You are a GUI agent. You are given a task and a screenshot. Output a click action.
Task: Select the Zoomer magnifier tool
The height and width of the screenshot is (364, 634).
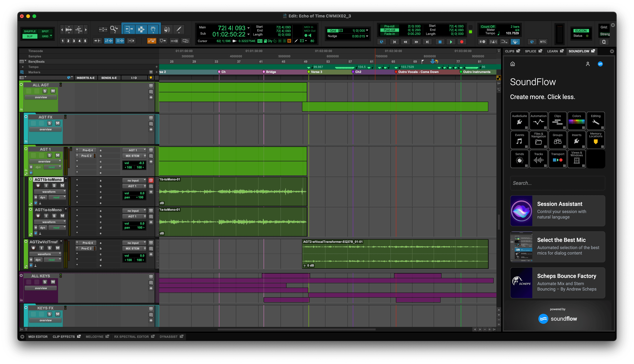tap(114, 29)
